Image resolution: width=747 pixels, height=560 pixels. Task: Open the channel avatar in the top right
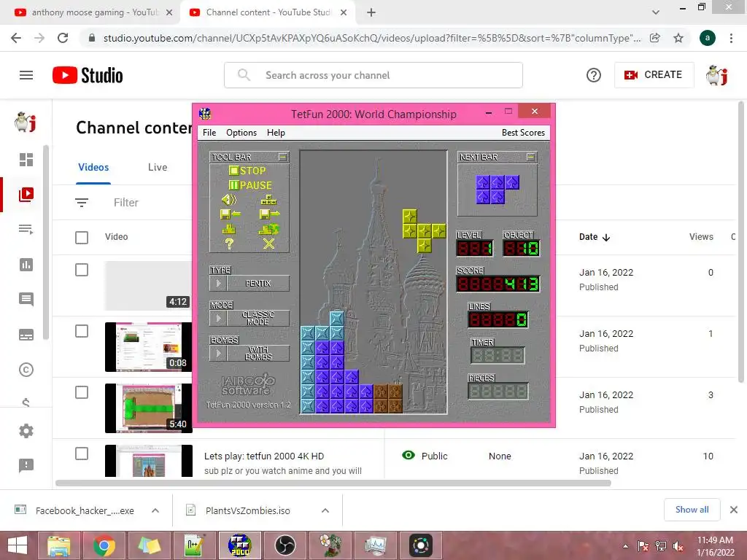[717, 75]
